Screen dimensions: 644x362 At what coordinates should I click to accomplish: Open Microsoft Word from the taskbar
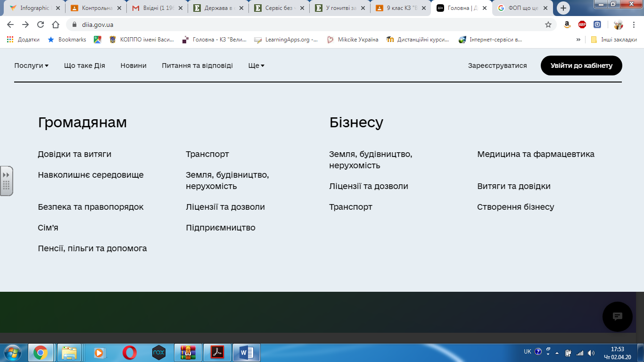(x=247, y=352)
